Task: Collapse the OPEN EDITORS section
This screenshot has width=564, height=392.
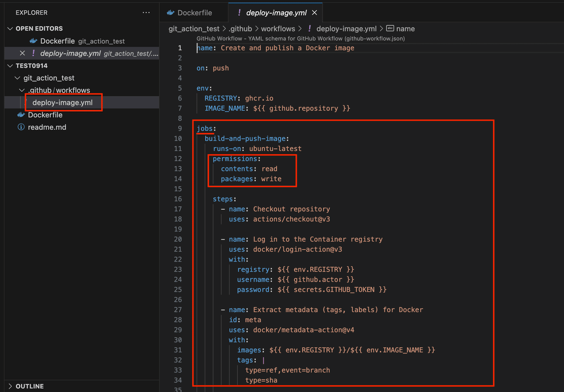Action: (x=10, y=28)
